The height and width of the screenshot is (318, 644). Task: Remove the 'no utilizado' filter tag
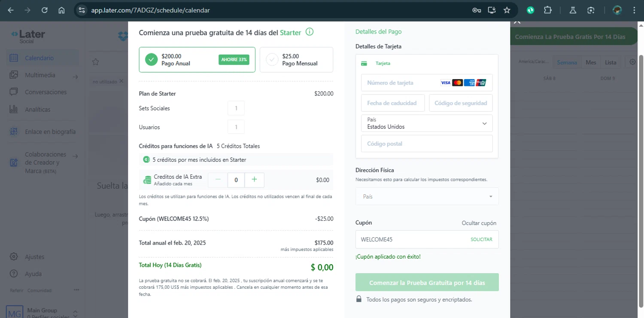point(121,81)
